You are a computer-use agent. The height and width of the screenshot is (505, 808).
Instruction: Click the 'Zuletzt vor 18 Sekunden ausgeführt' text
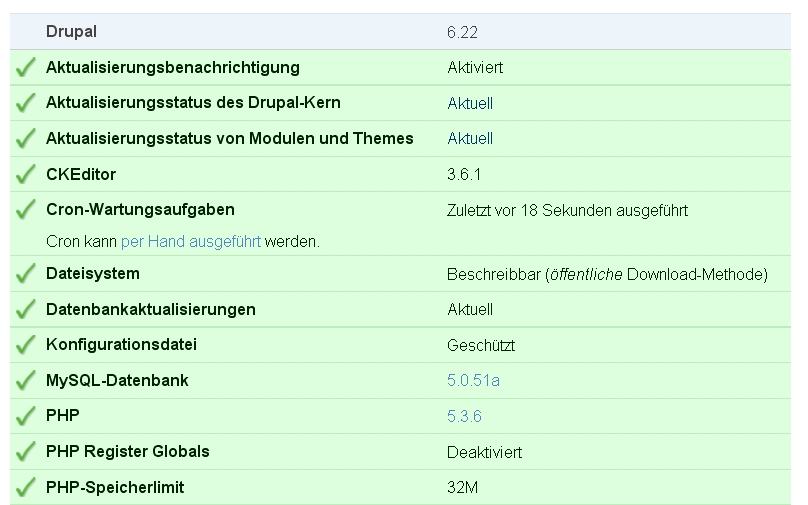click(x=567, y=211)
